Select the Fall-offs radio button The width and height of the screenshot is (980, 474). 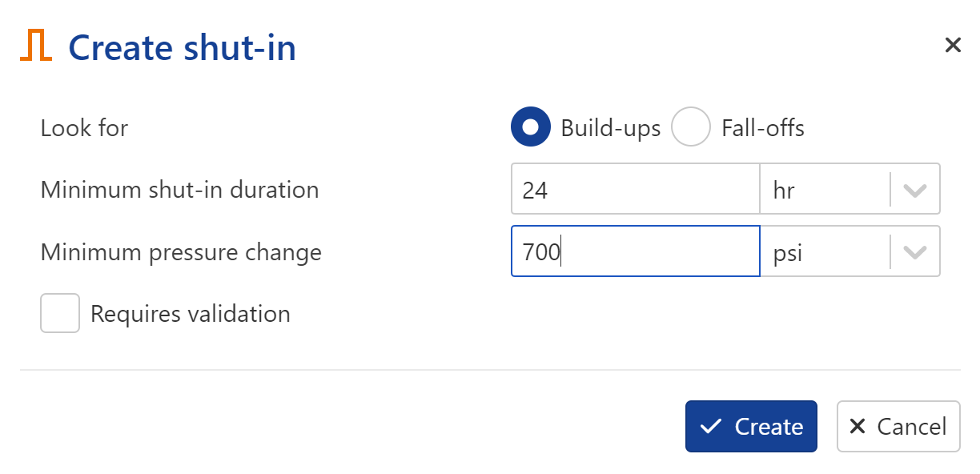point(690,127)
